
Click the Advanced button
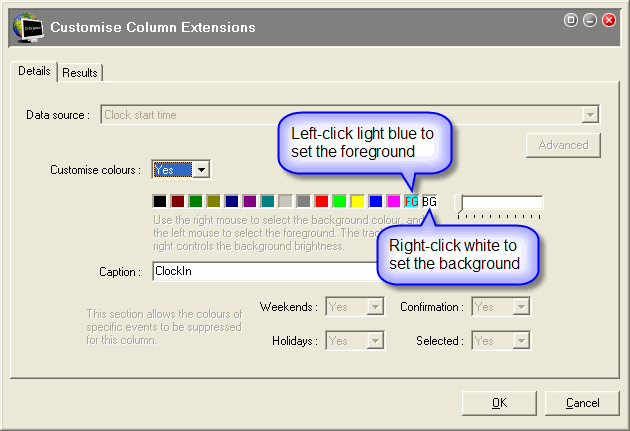pyautogui.click(x=563, y=145)
